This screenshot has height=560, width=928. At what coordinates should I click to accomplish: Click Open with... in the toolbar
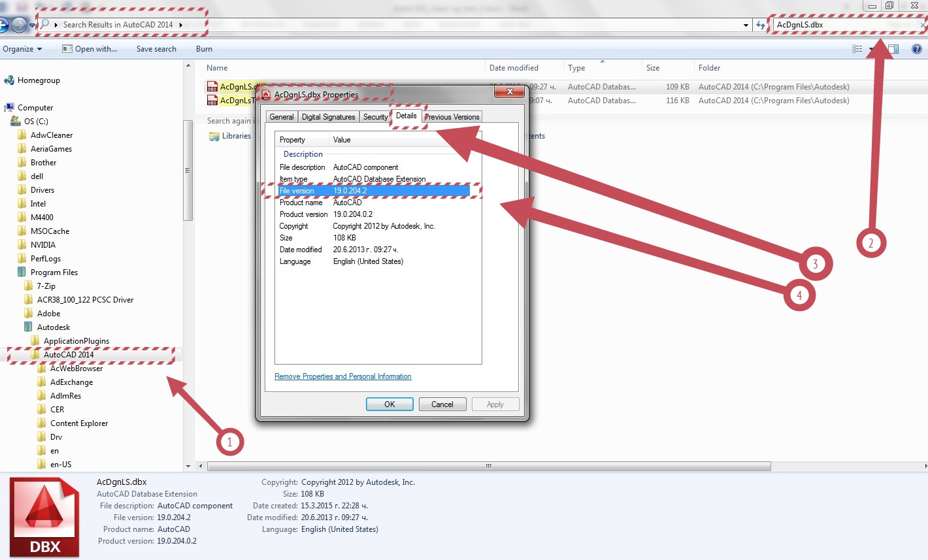coord(90,49)
